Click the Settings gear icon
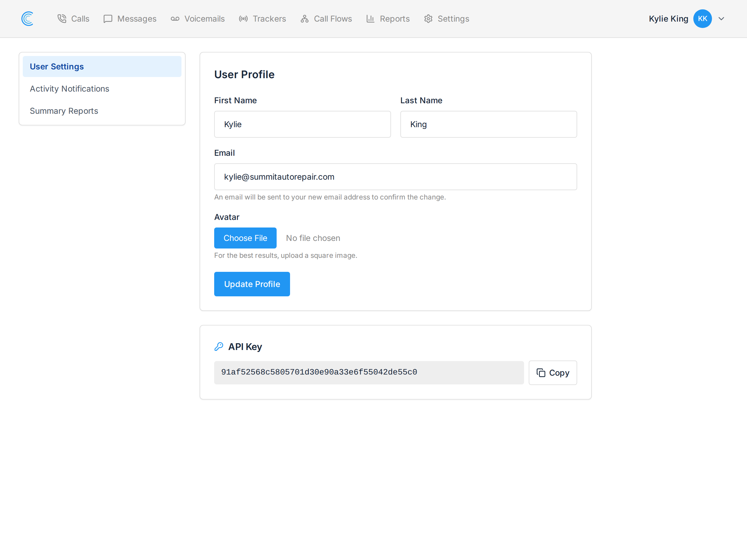Image resolution: width=747 pixels, height=560 pixels. (428, 19)
